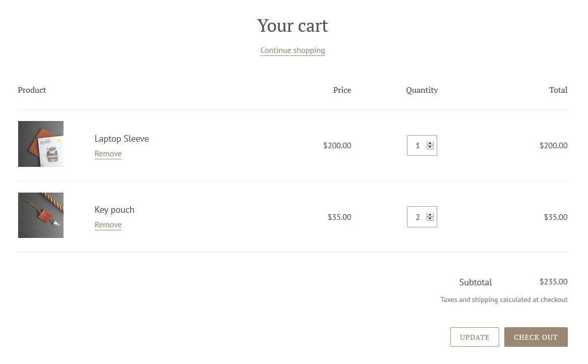Click the Update cart button

click(475, 337)
